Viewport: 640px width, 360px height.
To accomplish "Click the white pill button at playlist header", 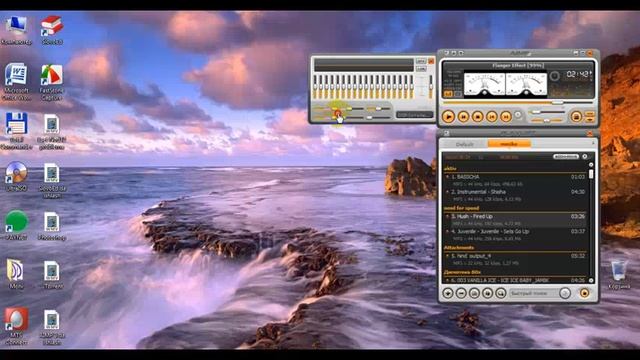I will [x=566, y=157].
